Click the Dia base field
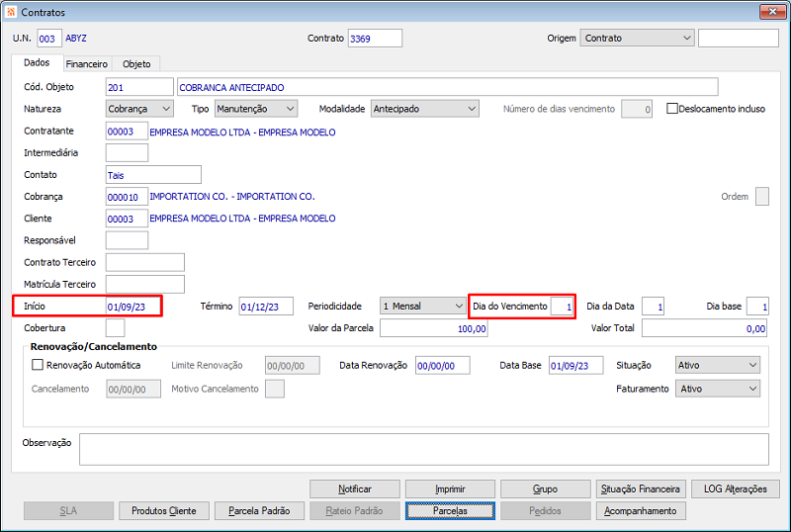This screenshot has height=532, width=791. [x=757, y=307]
